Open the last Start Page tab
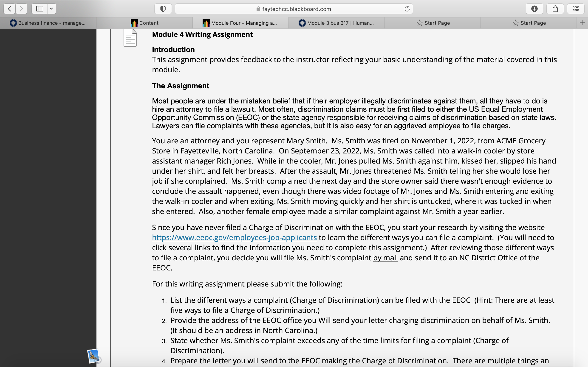Screen dimensions: 588x367 529,23
